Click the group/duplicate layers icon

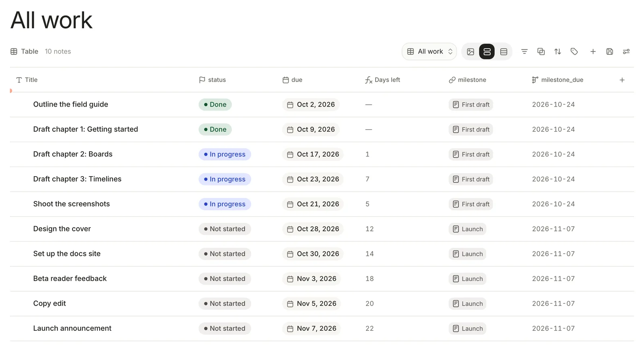(x=541, y=51)
